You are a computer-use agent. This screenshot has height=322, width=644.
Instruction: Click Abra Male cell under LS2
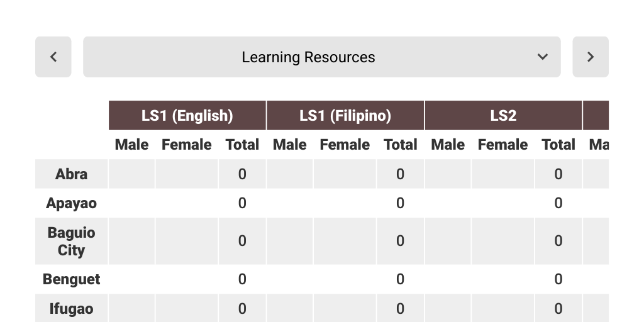tap(448, 174)
